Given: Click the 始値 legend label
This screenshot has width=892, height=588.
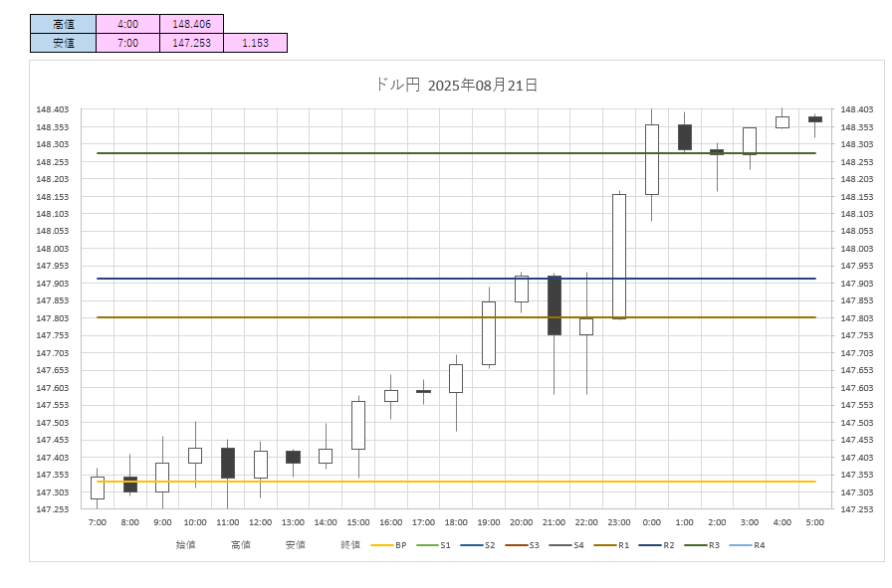Looking at the screenshot, I should point(186,545).
